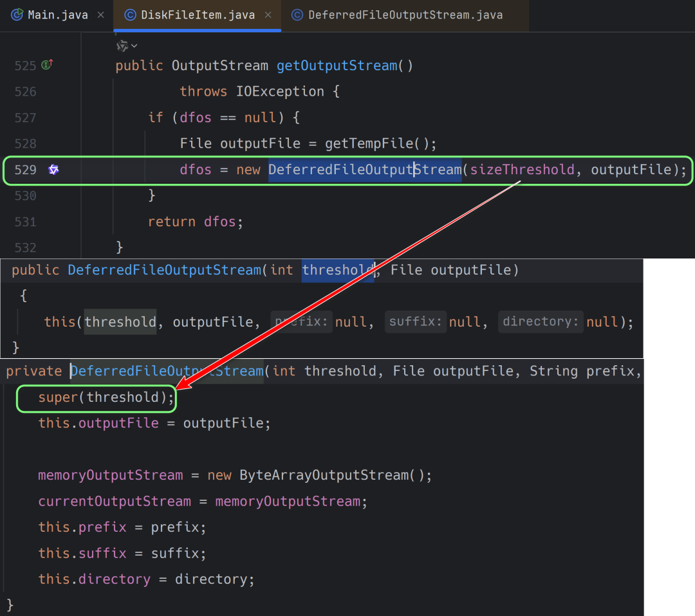Click the sizeThreshold argument on line 529
Image resolution: width=695 pixels, height=616 pixels.
click(522, 170)
